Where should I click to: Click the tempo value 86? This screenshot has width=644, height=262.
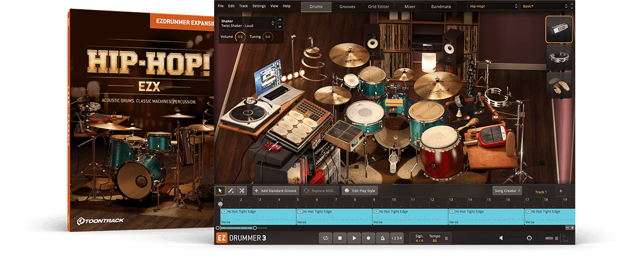point(435,240)
